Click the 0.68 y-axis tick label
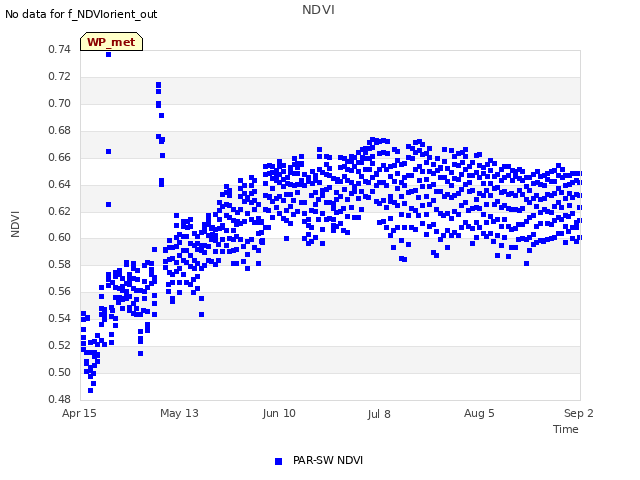 pos(60,130)
